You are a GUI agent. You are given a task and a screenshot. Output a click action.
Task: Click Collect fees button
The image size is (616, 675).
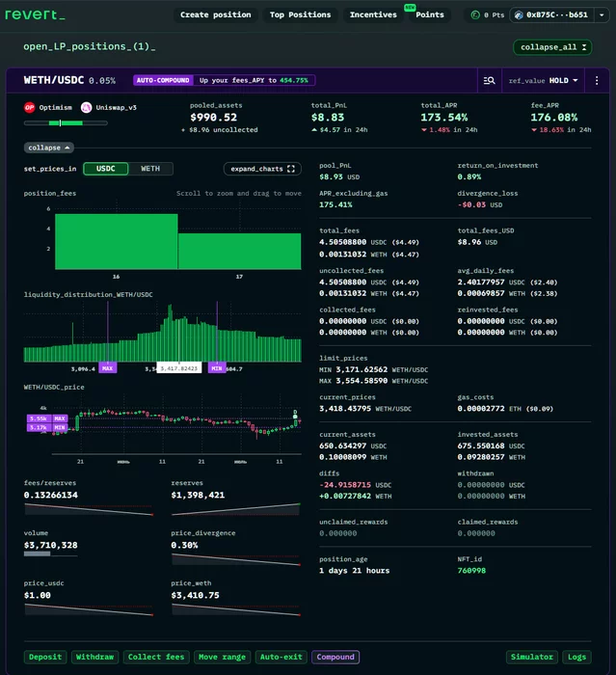pyautogui.click(x=156, y=657)
